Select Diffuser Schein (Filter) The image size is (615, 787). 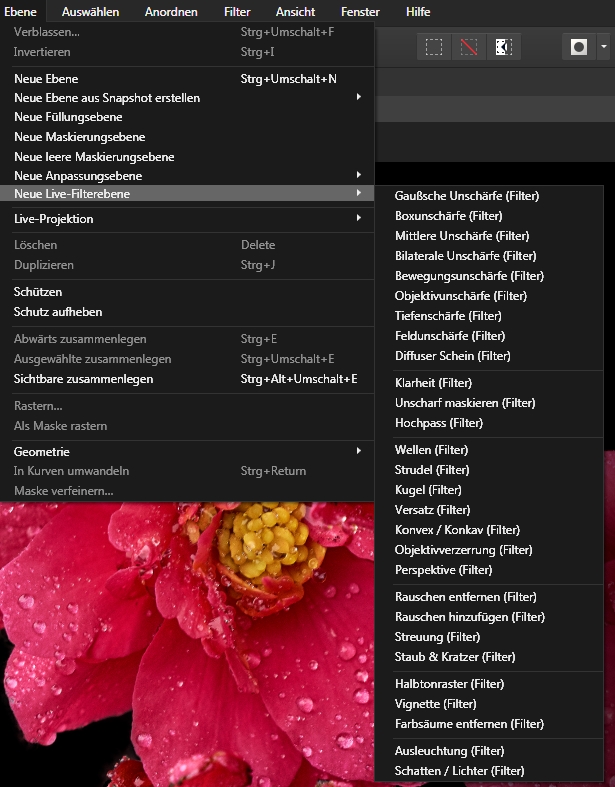coord(489,356)
